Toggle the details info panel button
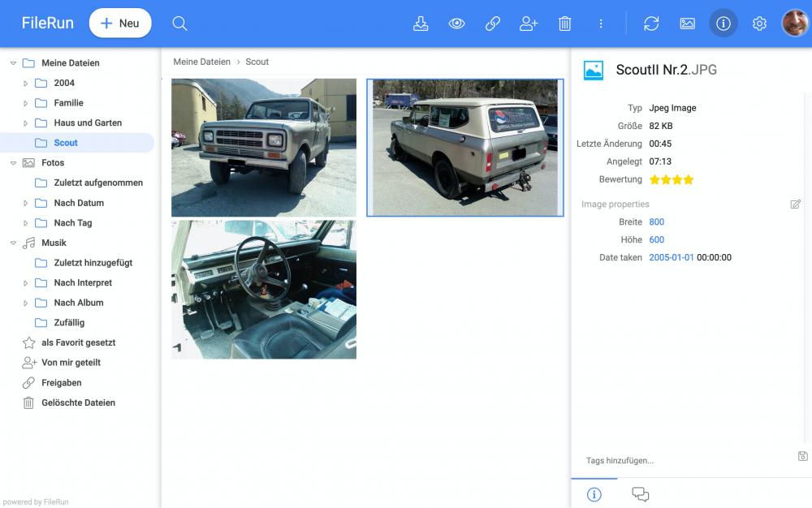 coord(723,24)
